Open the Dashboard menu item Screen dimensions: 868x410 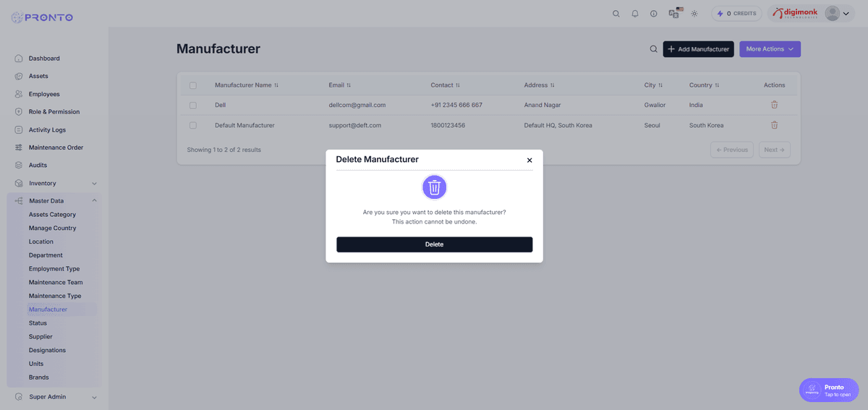(44, 59)
